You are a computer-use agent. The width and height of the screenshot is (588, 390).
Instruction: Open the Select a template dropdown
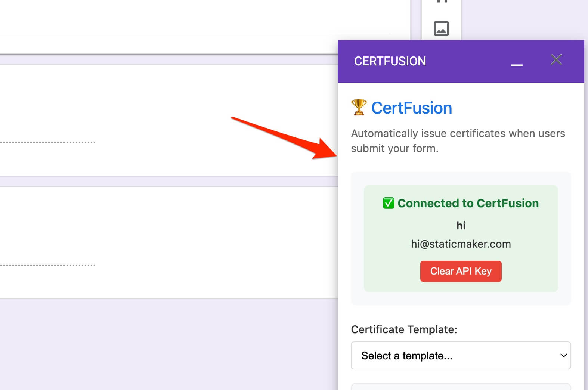[x=460, y=356]
